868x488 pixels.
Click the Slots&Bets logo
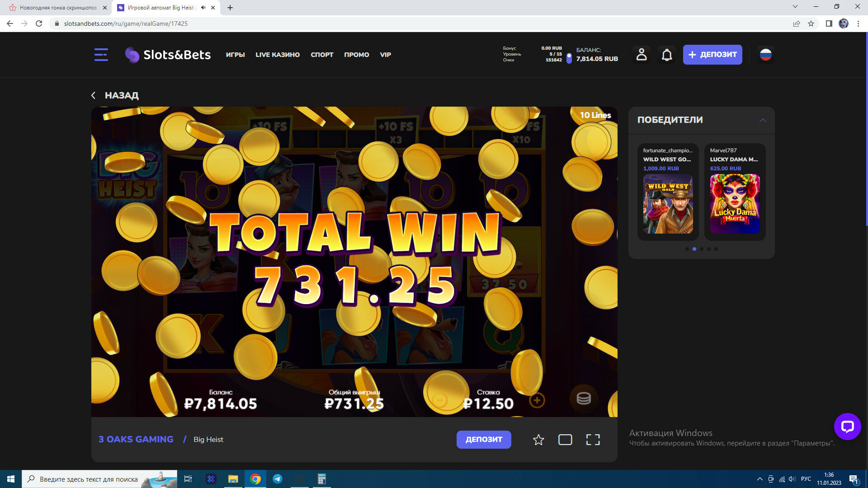[x=168, y=55]
